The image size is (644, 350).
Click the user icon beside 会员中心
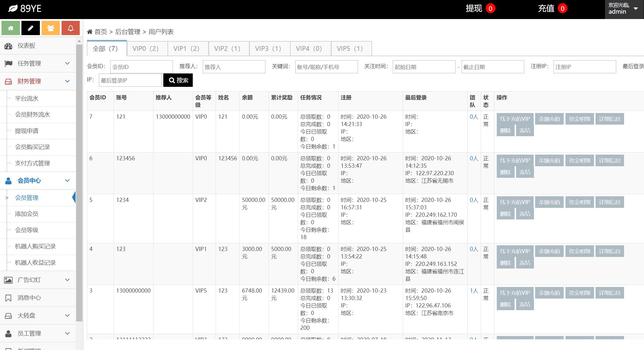point(8,181)
